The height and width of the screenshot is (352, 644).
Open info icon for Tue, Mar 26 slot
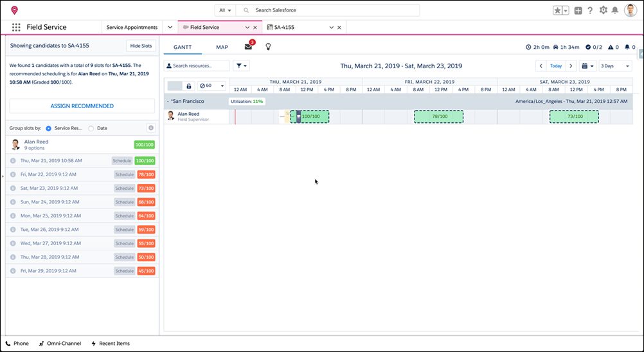coord(13,230)
